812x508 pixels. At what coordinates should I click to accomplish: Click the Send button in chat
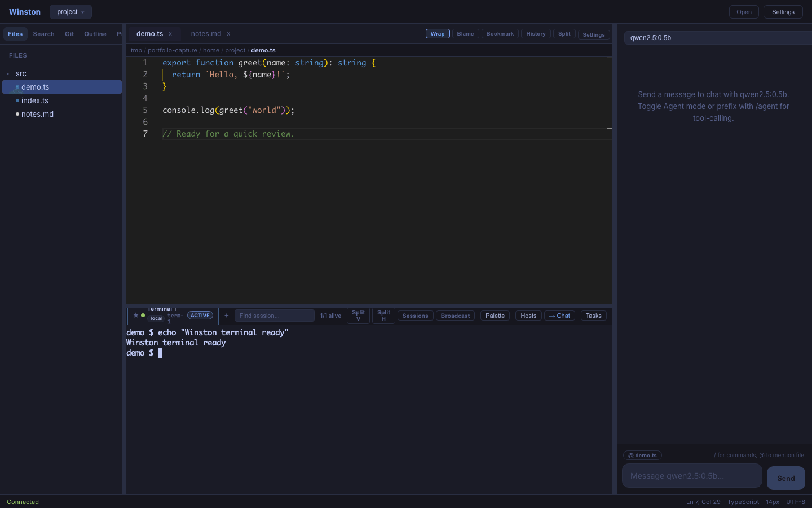(x=786, y=478)
